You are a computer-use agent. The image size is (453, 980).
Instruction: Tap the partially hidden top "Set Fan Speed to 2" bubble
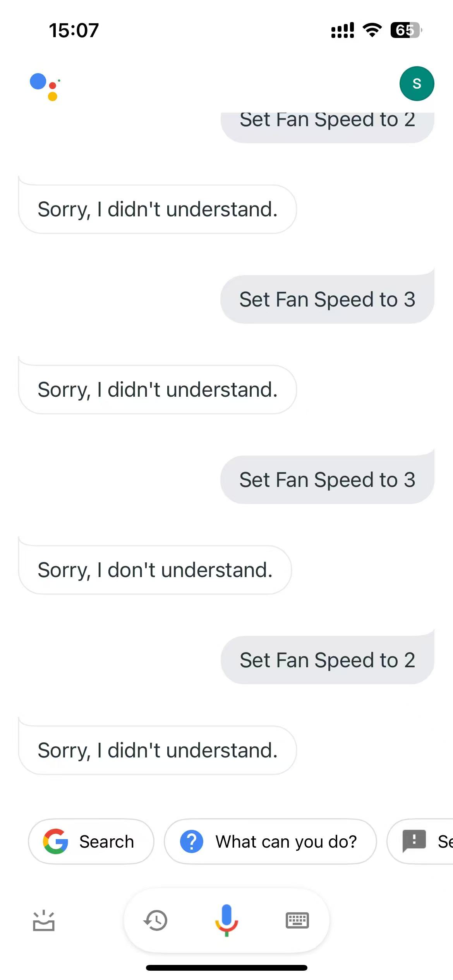(327, 124)
